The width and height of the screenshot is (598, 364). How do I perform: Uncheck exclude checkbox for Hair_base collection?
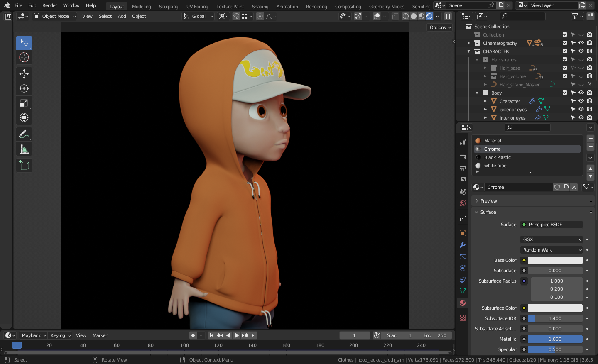(x=565, y=68)
